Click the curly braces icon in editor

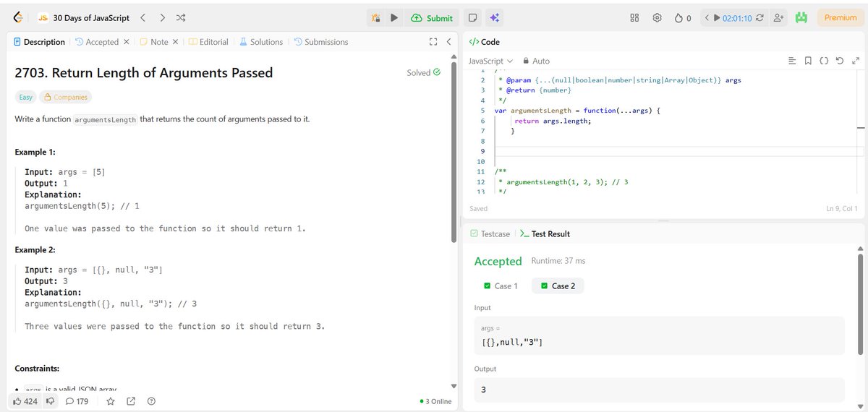(x=824, y=61)
